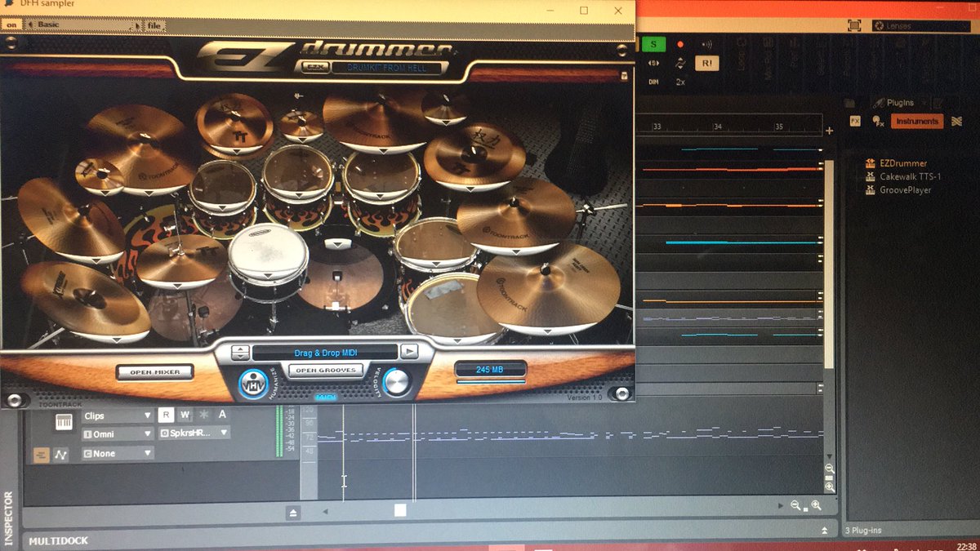The width and height of the screenshot is (980, 551).
Task: Click the R! reset button
Action: click(x=707, y=63)
